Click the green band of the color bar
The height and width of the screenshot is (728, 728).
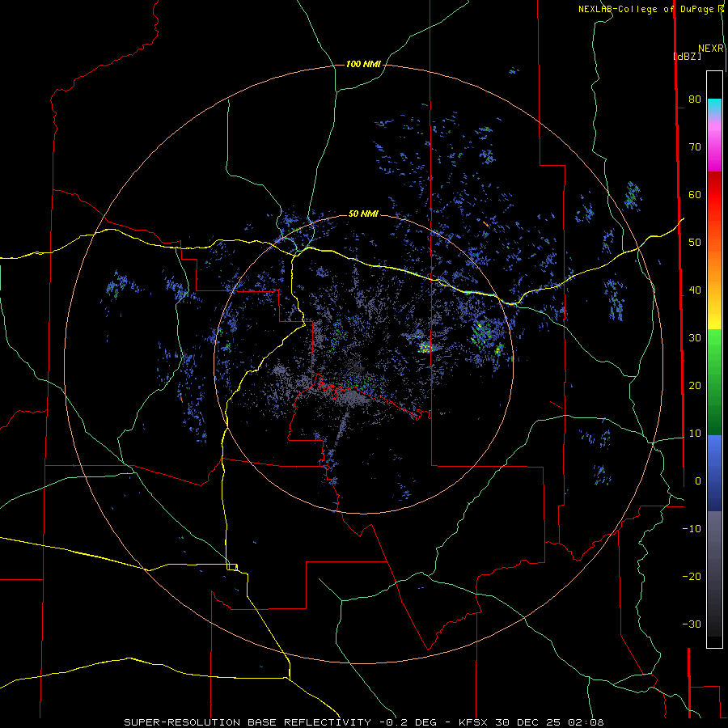point(714,381)
